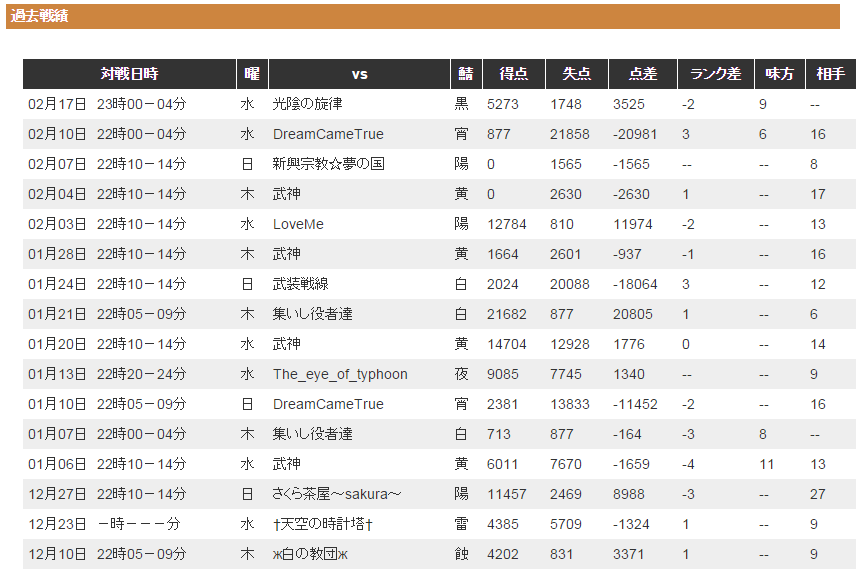Select 武神 in the 01月20日 row

[286, 344]
